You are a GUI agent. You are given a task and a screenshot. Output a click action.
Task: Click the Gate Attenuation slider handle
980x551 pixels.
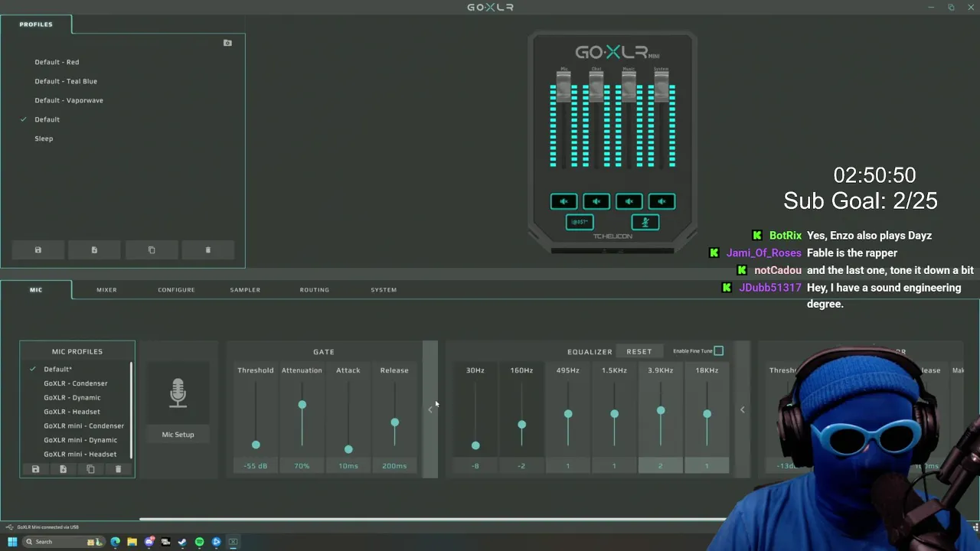tap(302, 405)
